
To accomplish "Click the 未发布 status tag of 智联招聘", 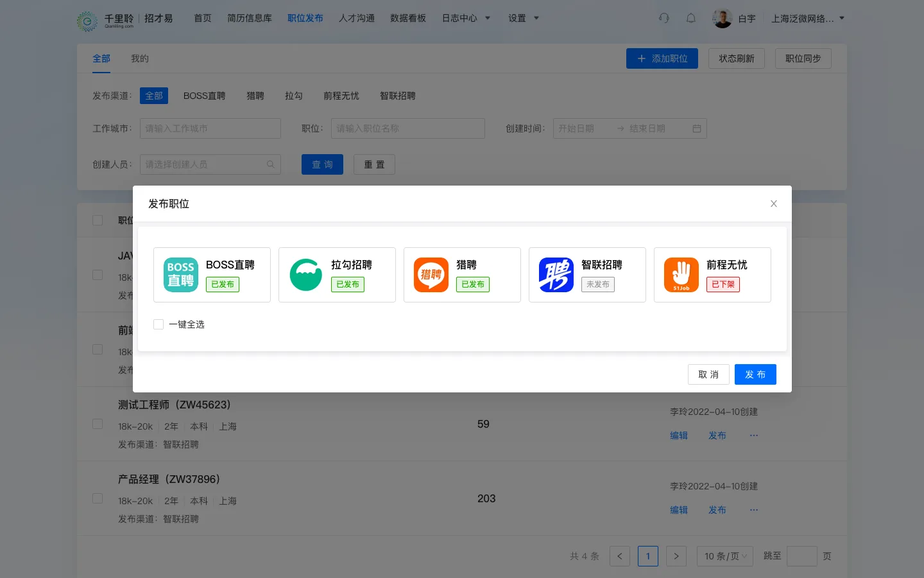I will 598,285.
